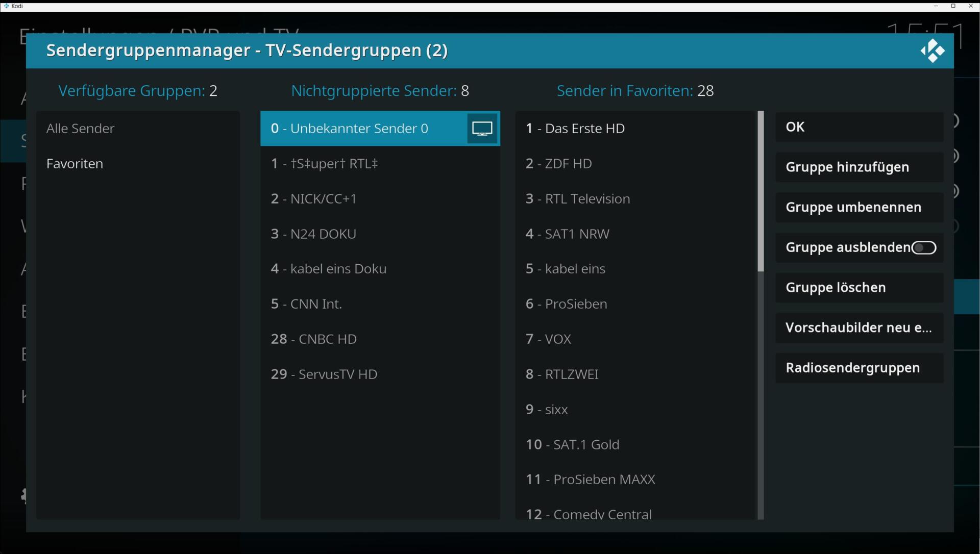Click Gruppe umbenennen button
This screenshot has height=554, width=980.
click(x=860, y=207)
